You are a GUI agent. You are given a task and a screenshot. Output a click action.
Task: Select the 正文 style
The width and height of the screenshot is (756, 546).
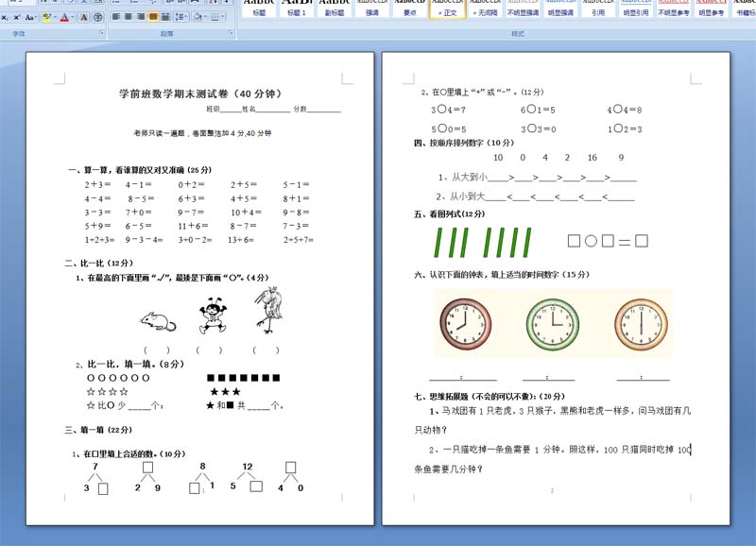pyautogui.click(x=447, y=9)
